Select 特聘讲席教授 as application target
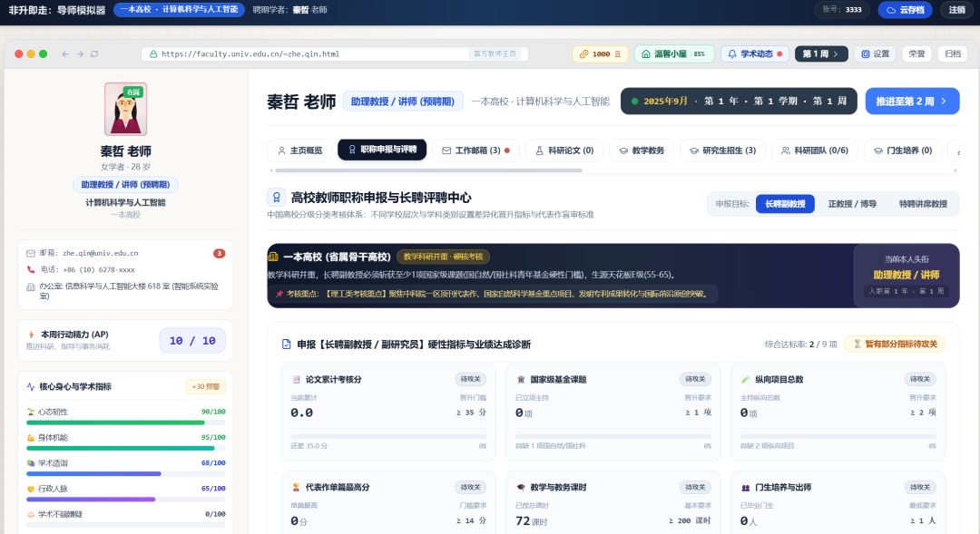 923,204
